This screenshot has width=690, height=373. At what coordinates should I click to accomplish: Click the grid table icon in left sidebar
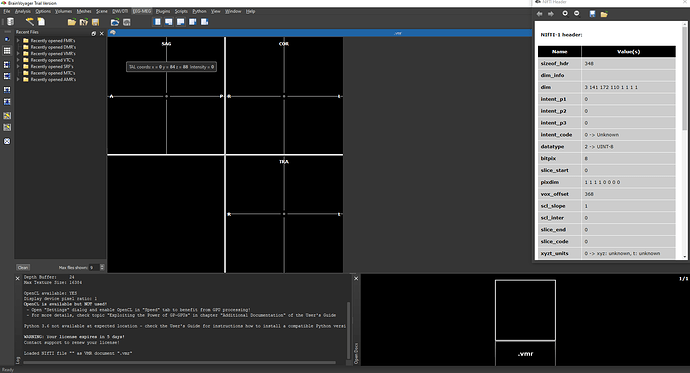[x=7, y=51]
